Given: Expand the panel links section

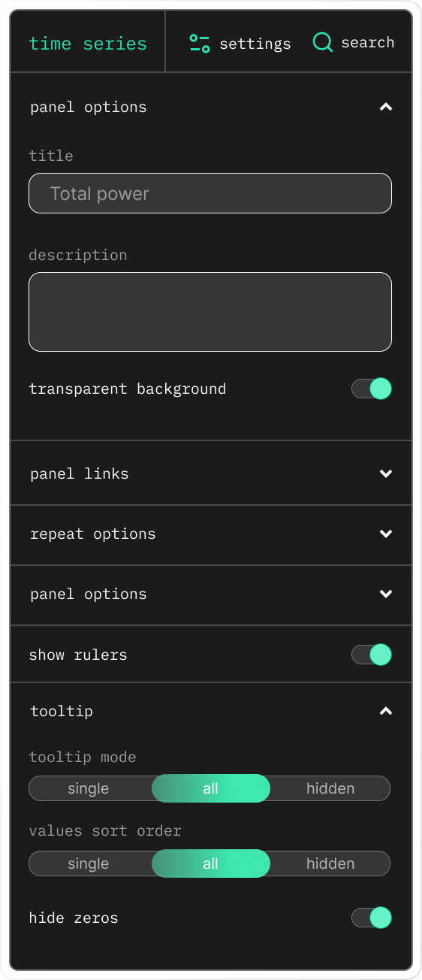Looking at the screenshot, I should [386, 473].
